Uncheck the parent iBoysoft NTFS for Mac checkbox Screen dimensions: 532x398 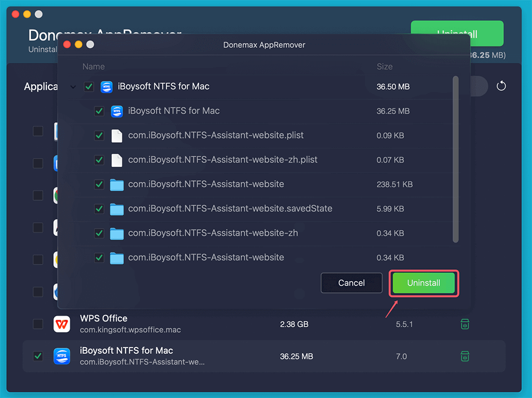89,86
